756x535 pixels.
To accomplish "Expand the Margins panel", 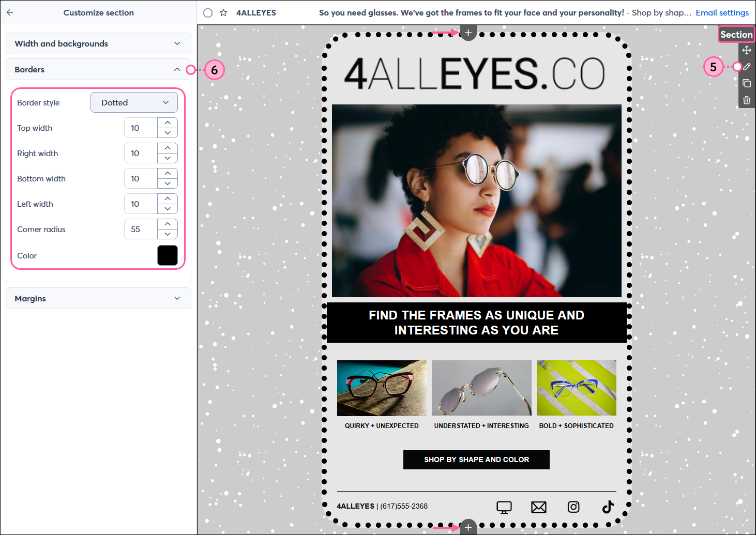I will point(98,298).
